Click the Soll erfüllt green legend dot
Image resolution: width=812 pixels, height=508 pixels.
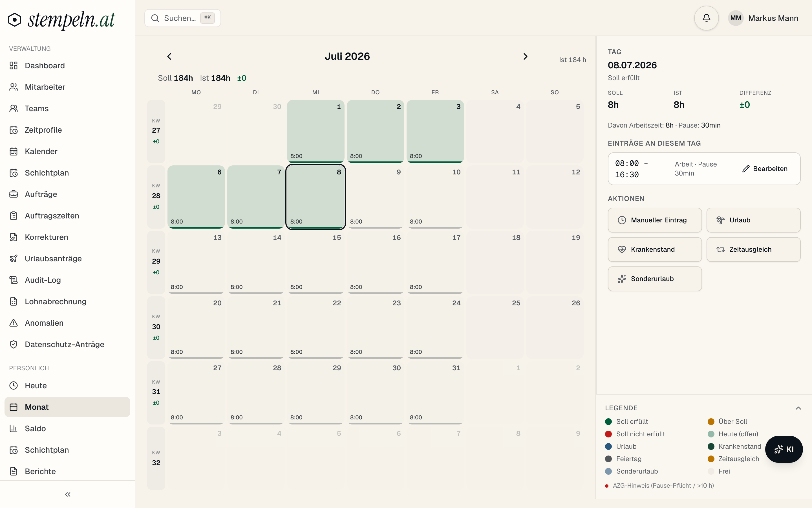608,422
